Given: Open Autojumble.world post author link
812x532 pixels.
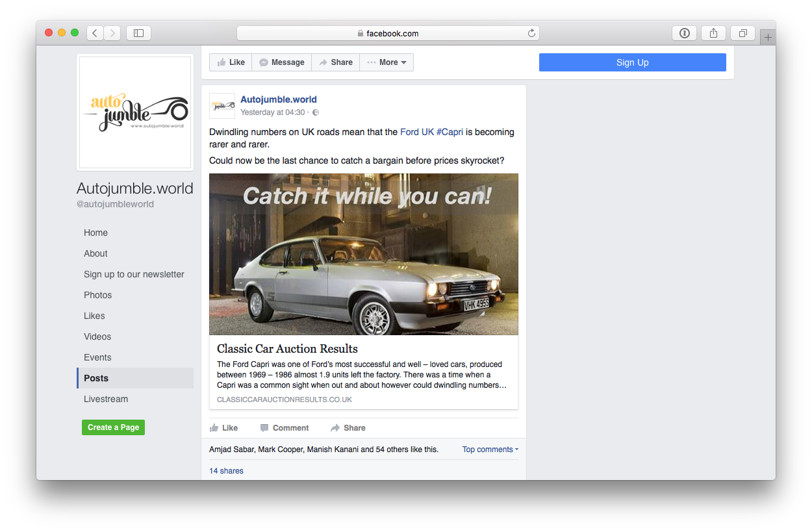Looking at the screenshot, I should (279, 99).
